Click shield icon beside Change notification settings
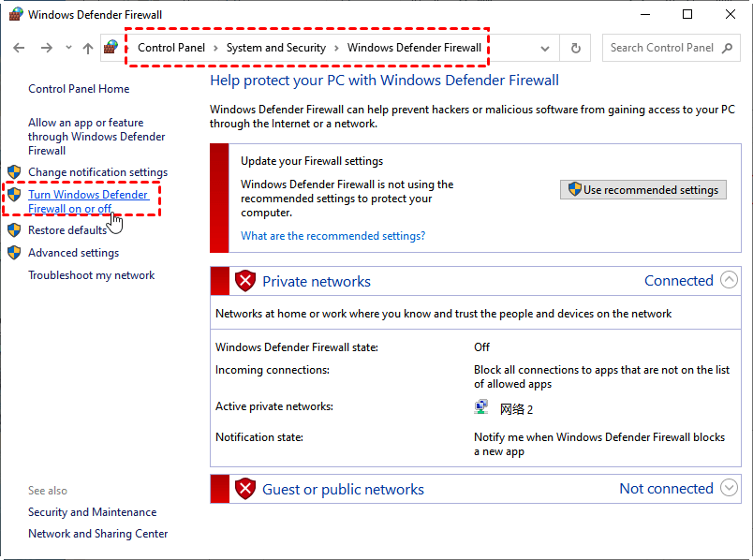753x560 pixels. 14,172
